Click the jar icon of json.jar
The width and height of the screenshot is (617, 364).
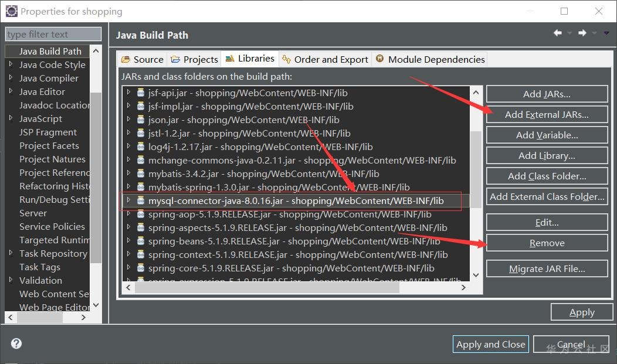tap(141, 120)
